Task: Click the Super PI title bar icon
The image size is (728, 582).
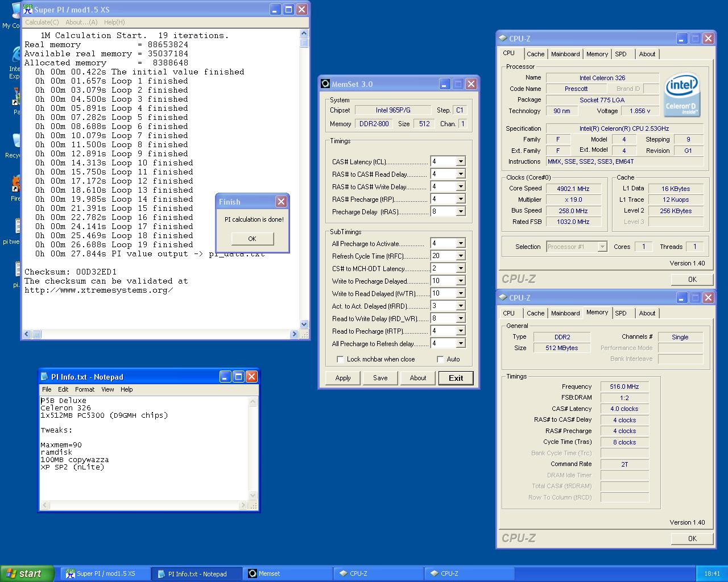Action: point(27,9)
